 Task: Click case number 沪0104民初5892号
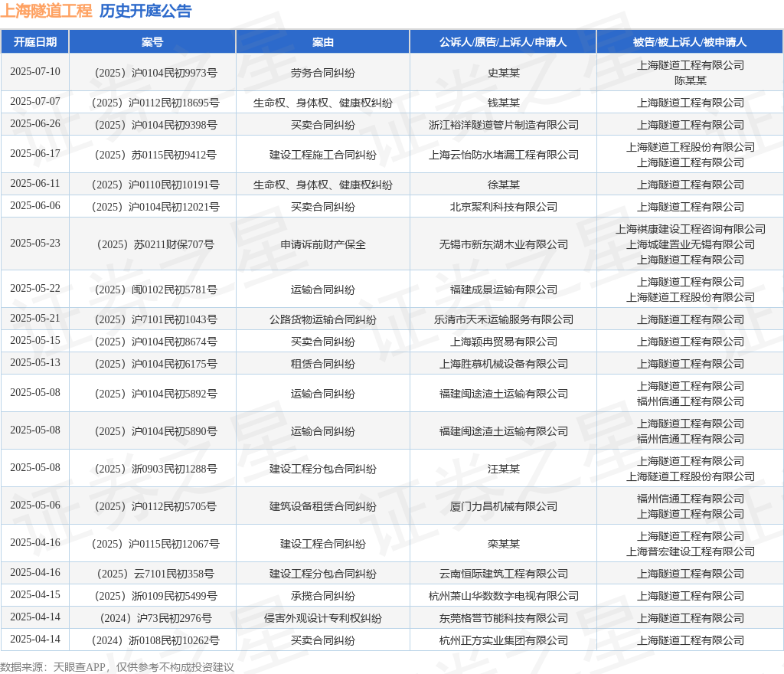[x=156, y=394]
